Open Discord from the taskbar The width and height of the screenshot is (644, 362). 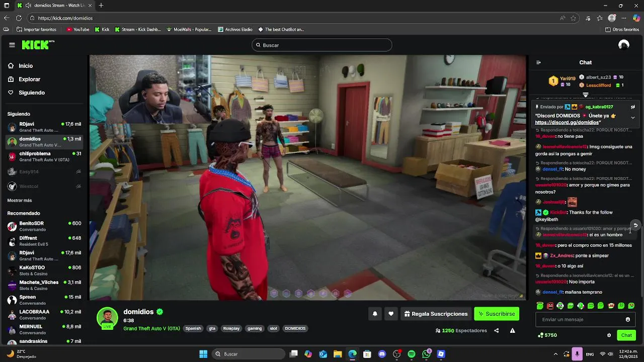click(x=382, y=354)
